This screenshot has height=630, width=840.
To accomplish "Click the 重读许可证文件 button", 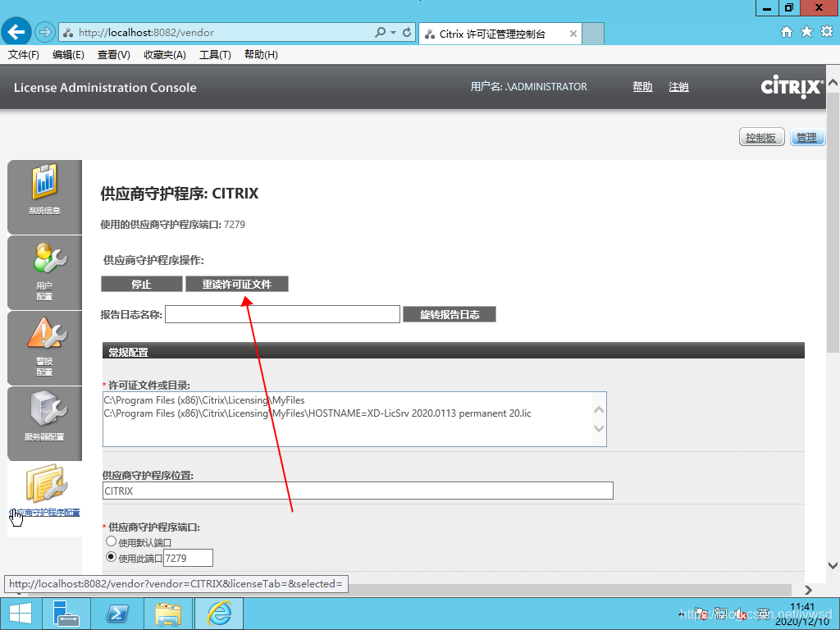I will pyautogui.click(x=236, y=284).
